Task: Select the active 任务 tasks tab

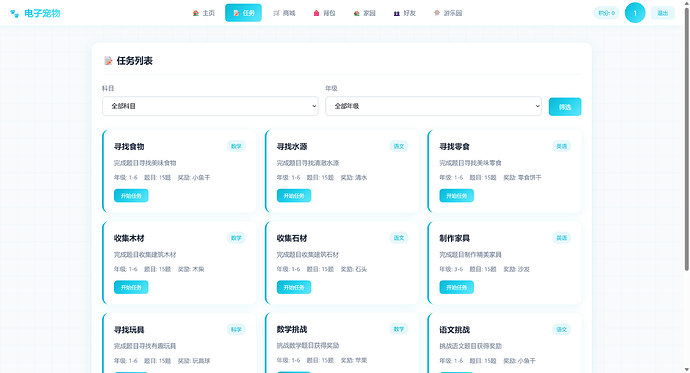Action: click(243, 13)
